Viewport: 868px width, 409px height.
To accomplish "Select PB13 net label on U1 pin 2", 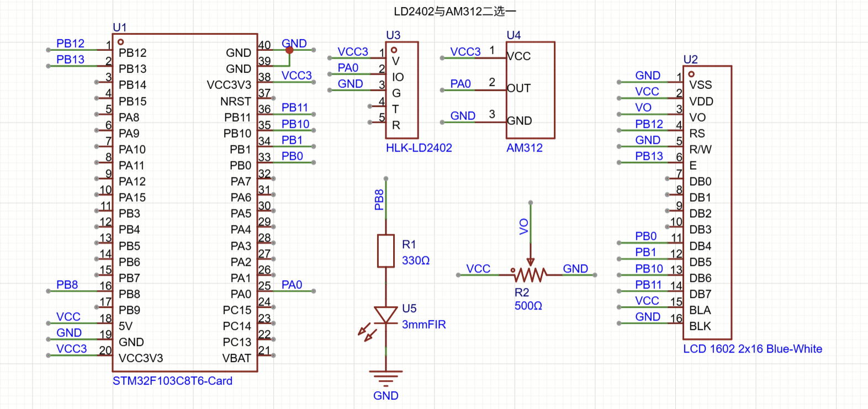I will tap(70, 59).
